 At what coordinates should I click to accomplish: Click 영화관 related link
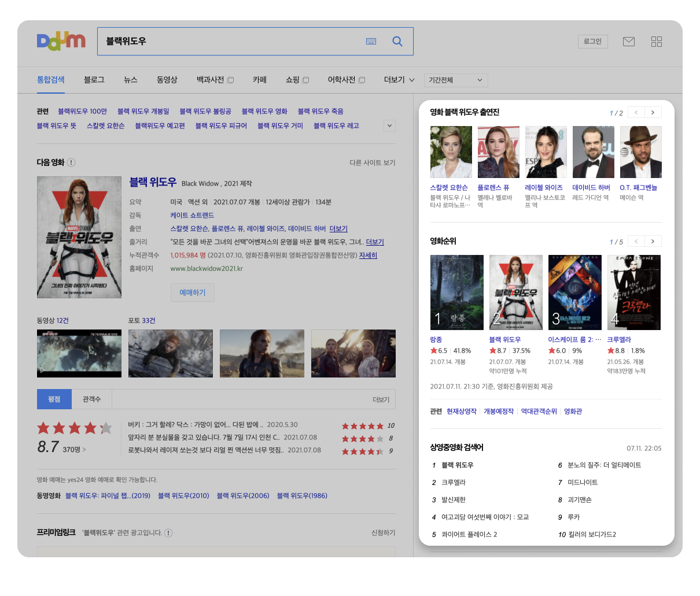[573, 411]
